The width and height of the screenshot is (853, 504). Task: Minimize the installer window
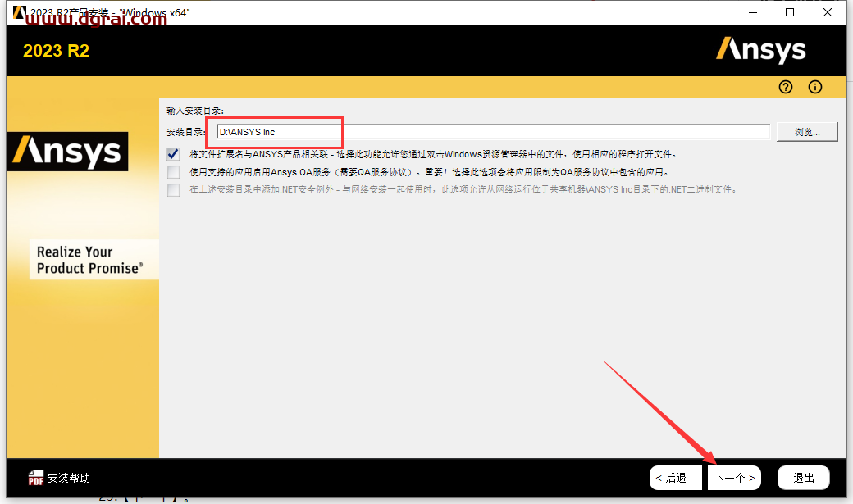(753, 12)
